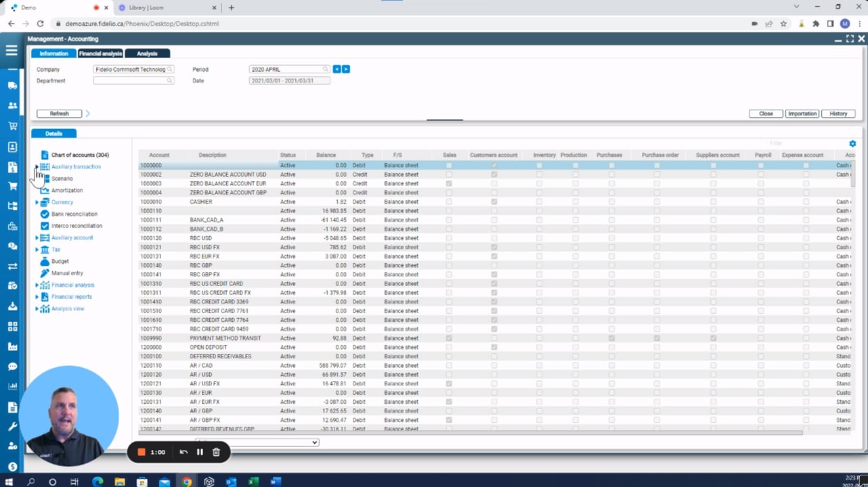Click the History button
Screen dimensions: 868x487
[x=838, y=114]
